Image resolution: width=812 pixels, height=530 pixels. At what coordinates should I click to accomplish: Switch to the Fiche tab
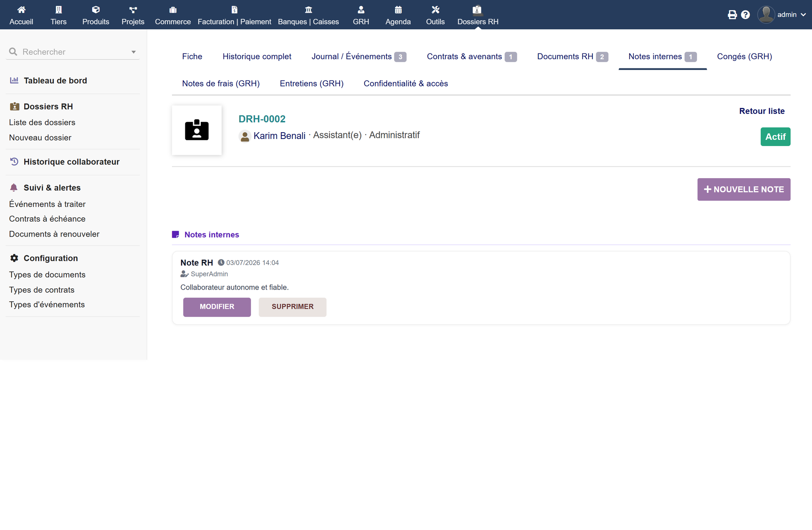[192, 56]
